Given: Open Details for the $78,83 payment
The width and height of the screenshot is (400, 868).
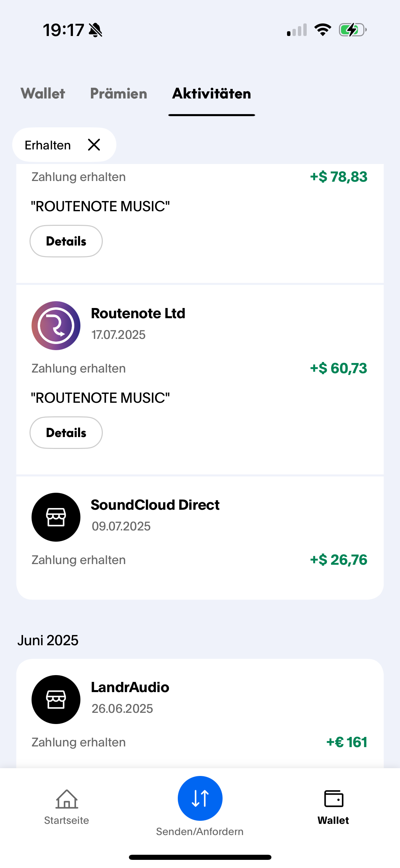Looking at the screenshot, I should 66,241.
